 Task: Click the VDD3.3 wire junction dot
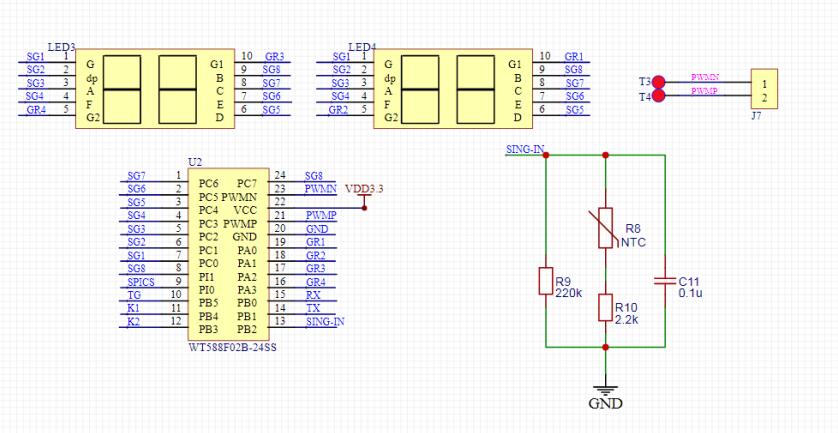click(364, 207)
